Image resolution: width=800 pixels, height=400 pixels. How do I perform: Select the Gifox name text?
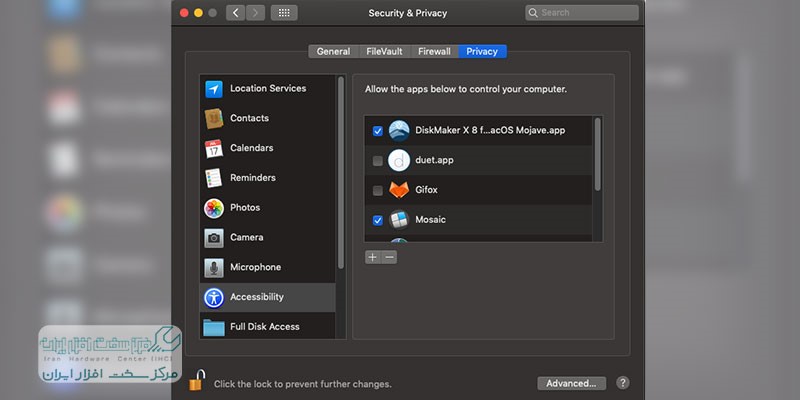(427, 190)
